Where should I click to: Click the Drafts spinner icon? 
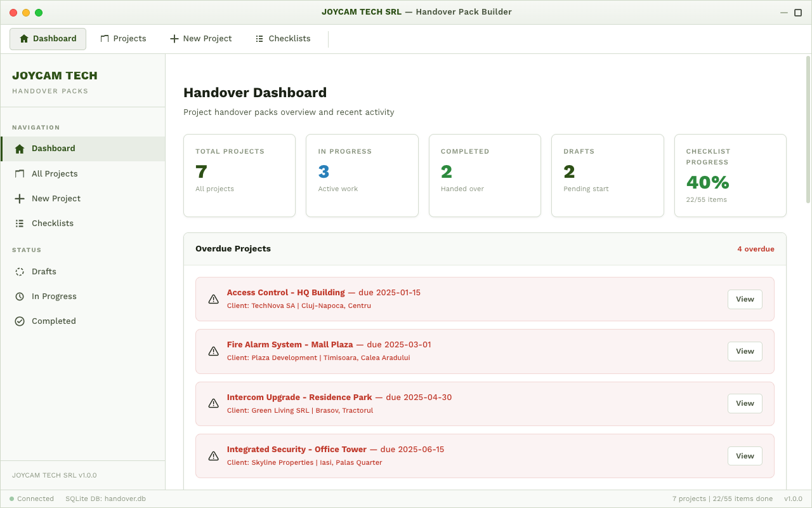point(20,271)
